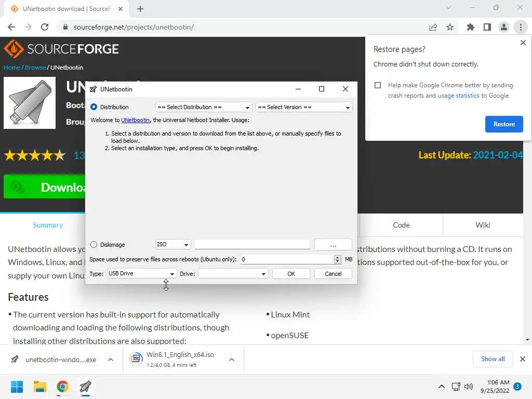The image size is (532, 399).
Task: Click the taskbar clock showing 1:06 AM
Action: click(495, 387)
